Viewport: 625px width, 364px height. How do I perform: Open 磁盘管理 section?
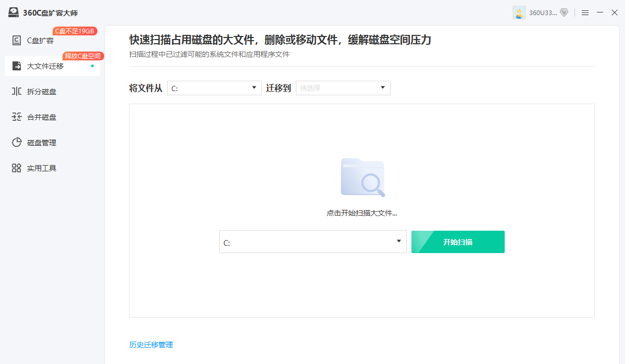pos(52,143)
